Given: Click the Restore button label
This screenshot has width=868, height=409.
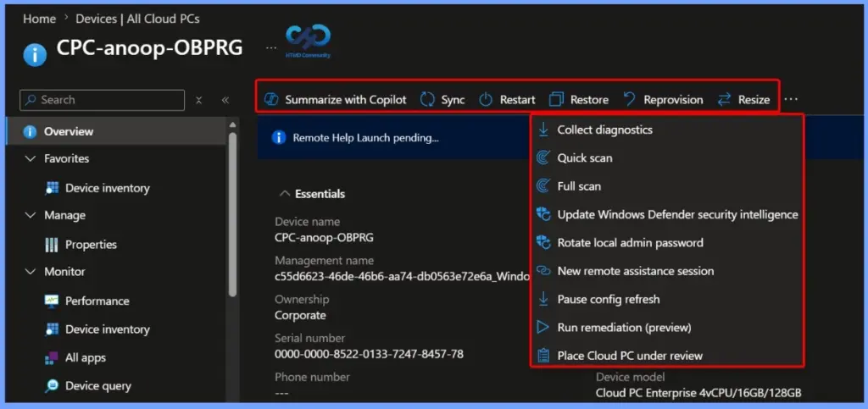Looking at the screenshot, I should (x=590, y=100).
